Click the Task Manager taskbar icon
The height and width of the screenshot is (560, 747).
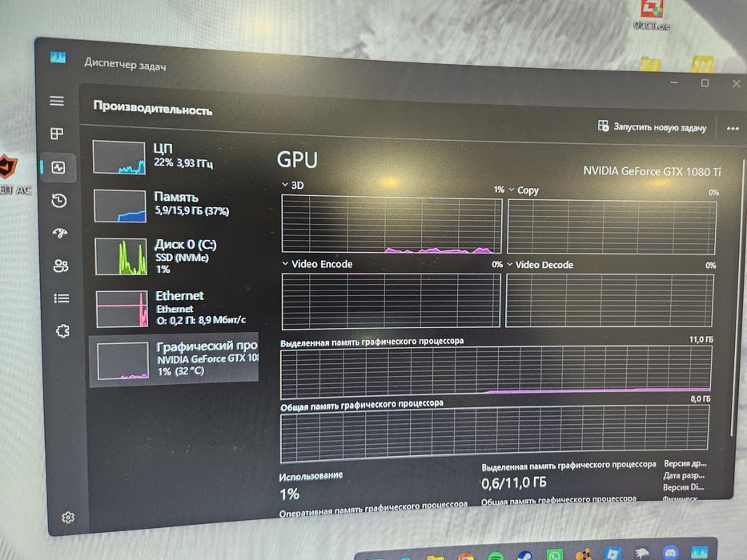[x=699, y=552]
